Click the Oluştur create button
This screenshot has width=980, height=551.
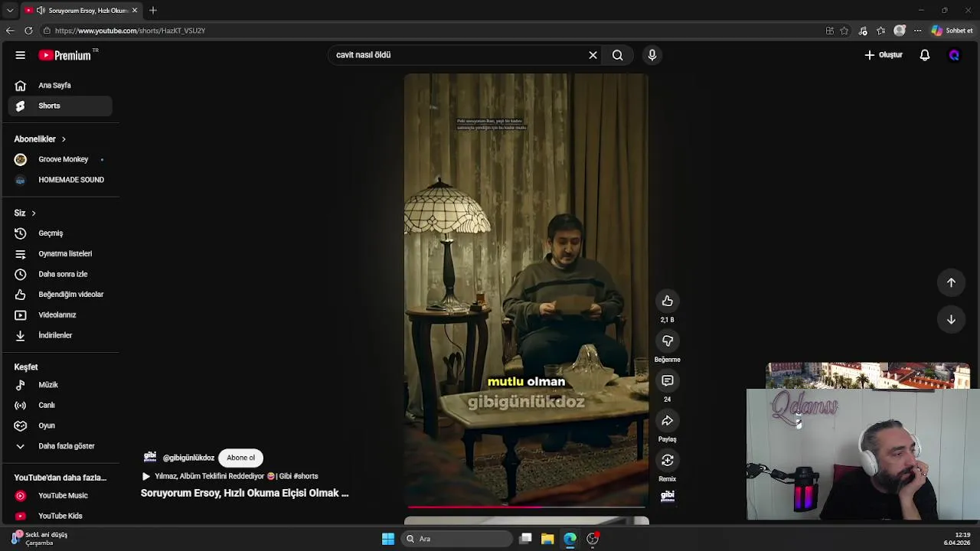[x=884, y=55]
